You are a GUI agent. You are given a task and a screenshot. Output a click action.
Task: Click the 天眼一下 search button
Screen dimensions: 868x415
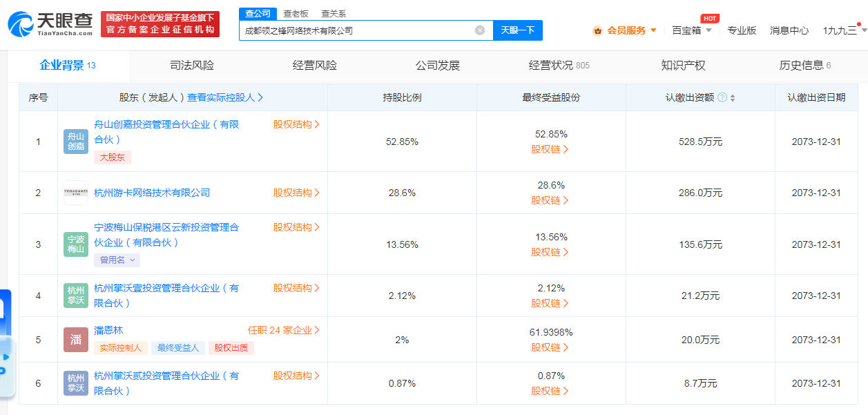click(518, 30)
